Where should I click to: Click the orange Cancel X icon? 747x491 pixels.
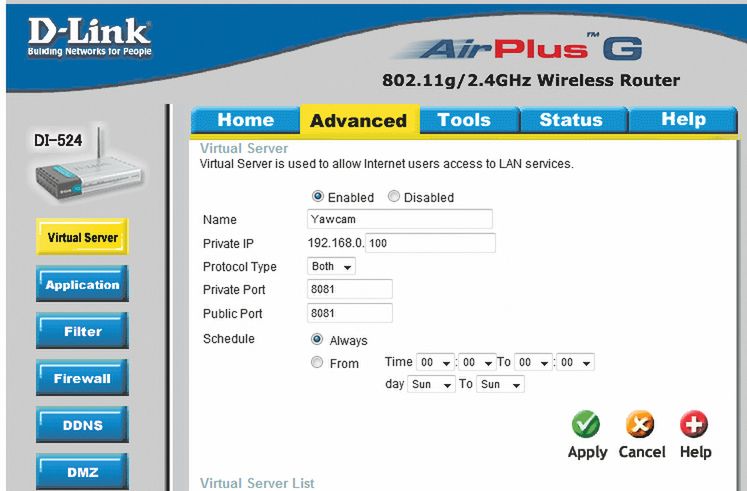(x=640, y=424)
